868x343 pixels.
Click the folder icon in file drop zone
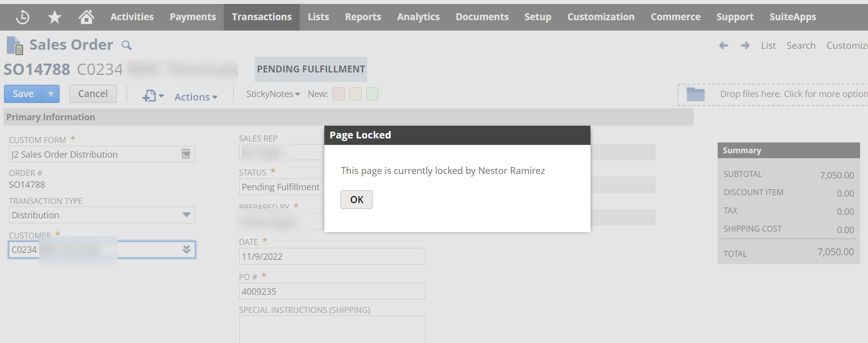pos(695,94)
